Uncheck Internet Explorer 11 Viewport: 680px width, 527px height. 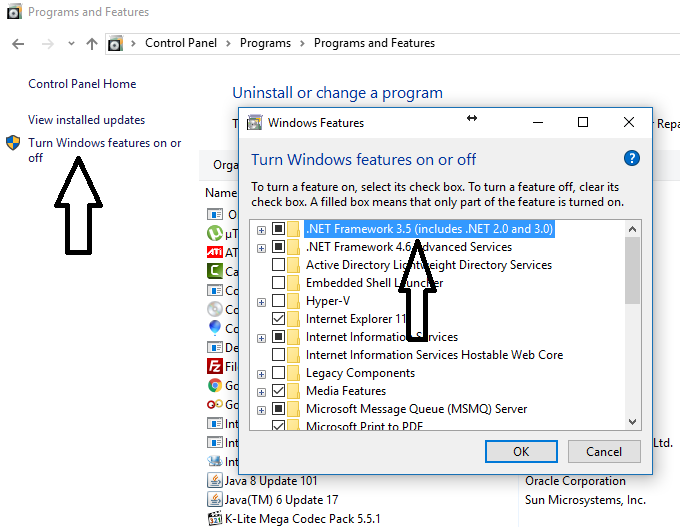[x=278, y=319]
